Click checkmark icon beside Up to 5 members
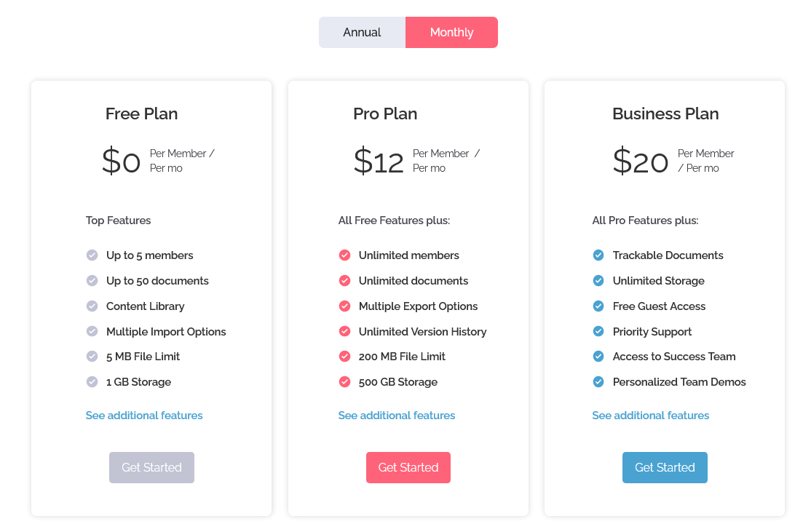 pyautogui.click(x=92, y=255)
